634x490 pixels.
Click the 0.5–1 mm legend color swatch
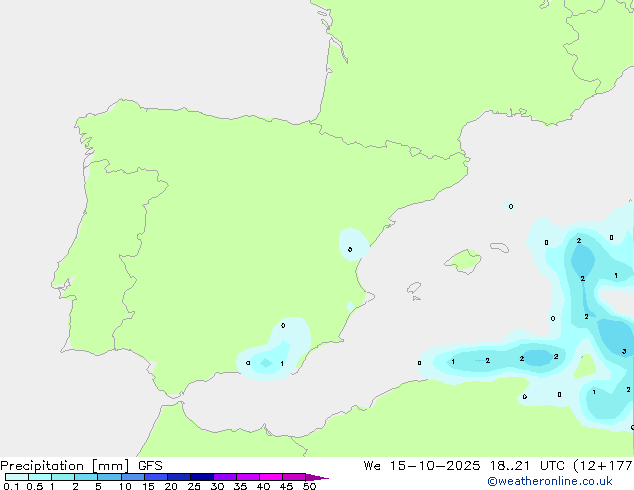tap(40, 477)
